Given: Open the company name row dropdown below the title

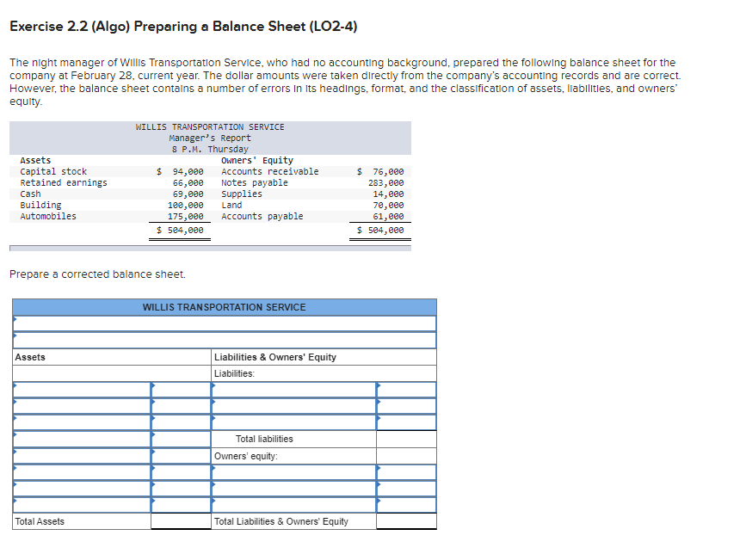Looking at the screenshot, I should 224,324.
